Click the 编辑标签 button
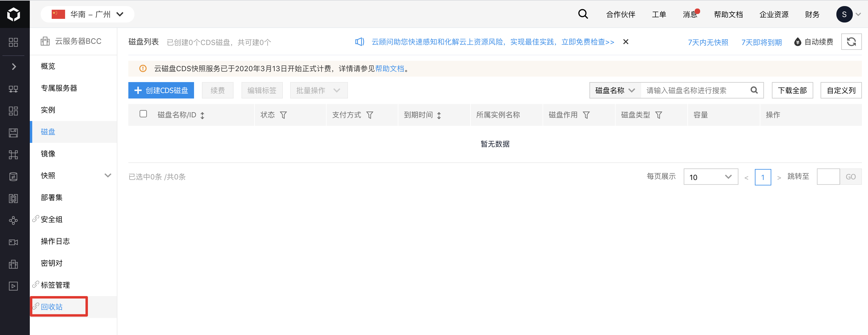868x335 pixels. pos(262,90)
